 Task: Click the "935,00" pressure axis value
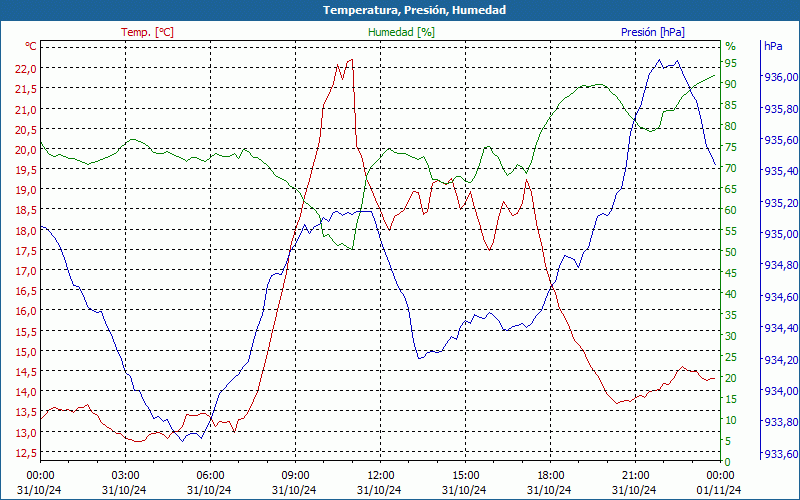pyautogui.click(x=780, y=234)
